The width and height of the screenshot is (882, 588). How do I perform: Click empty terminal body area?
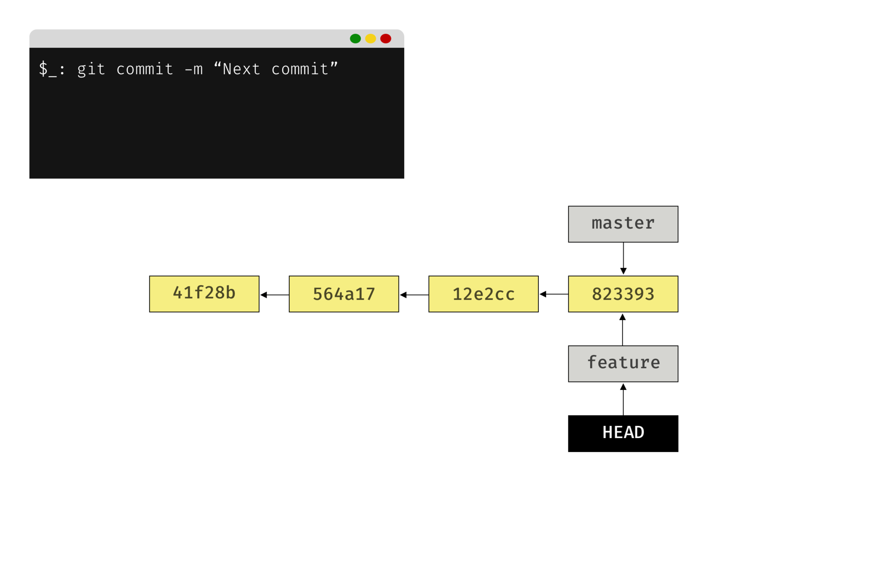tap(216, 131)
